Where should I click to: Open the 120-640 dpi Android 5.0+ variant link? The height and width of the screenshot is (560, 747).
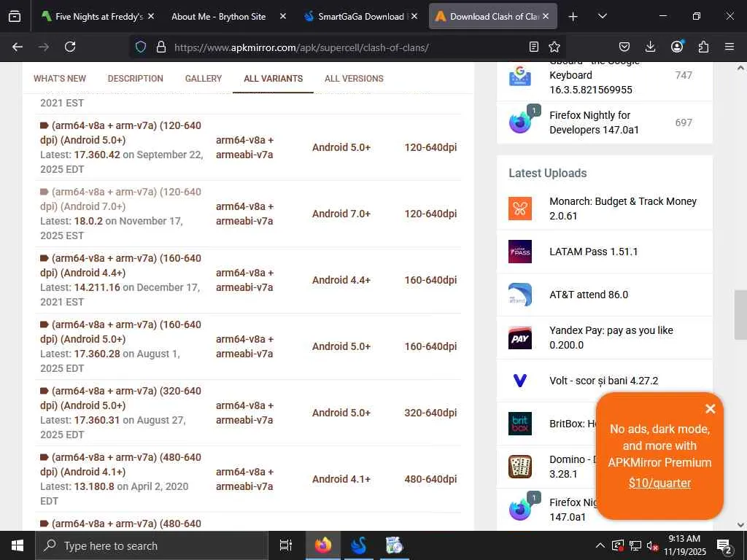click(x=120, y=133)
